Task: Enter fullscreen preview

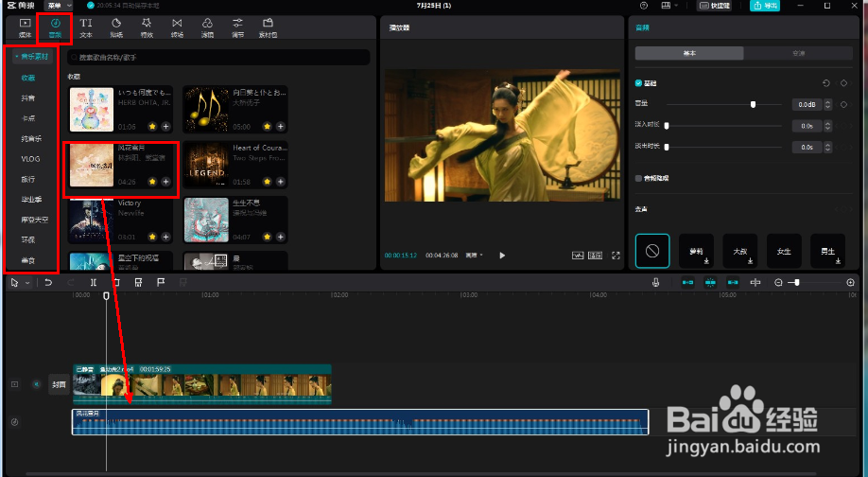Action: pos(616,256)
